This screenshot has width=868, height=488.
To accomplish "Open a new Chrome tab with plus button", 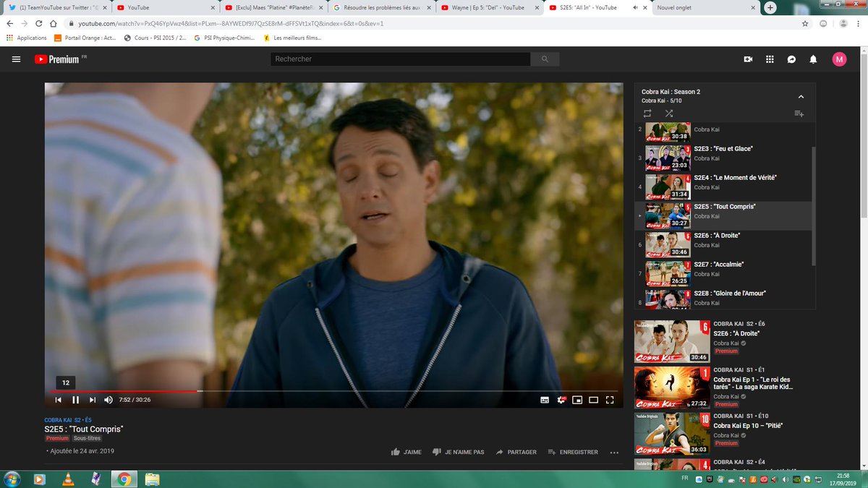I will coord(770,7).
